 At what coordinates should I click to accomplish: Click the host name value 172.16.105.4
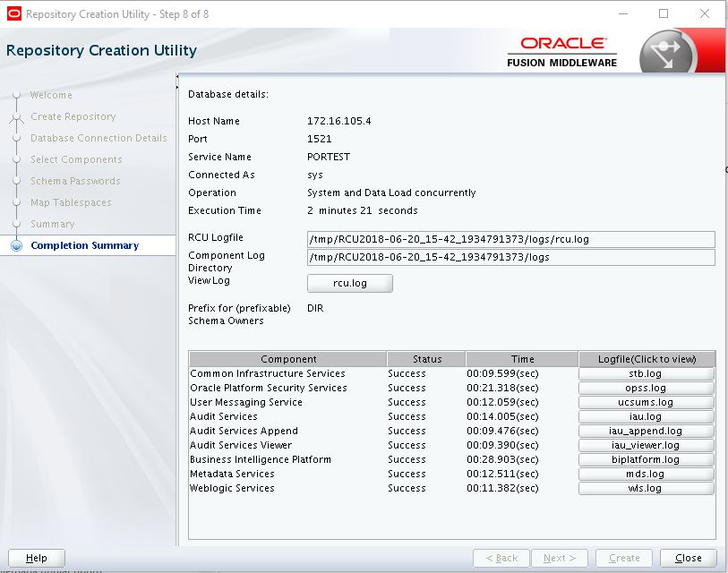point(339,121)
